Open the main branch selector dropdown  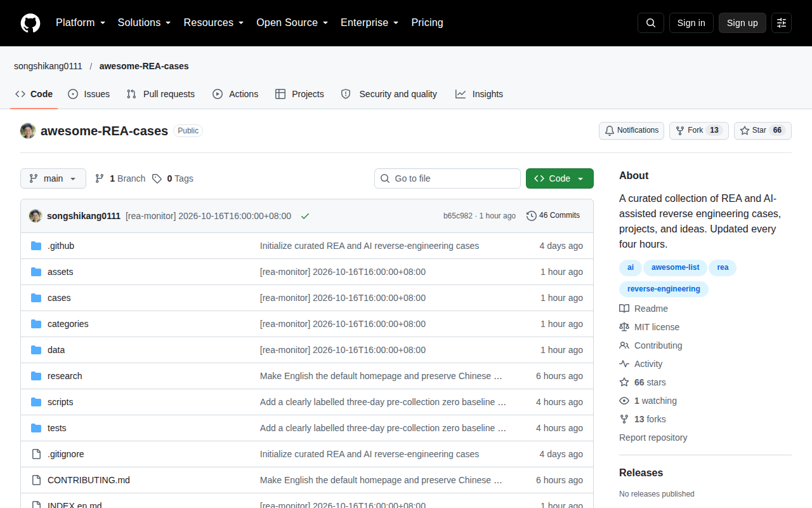(x=53, y=178)
